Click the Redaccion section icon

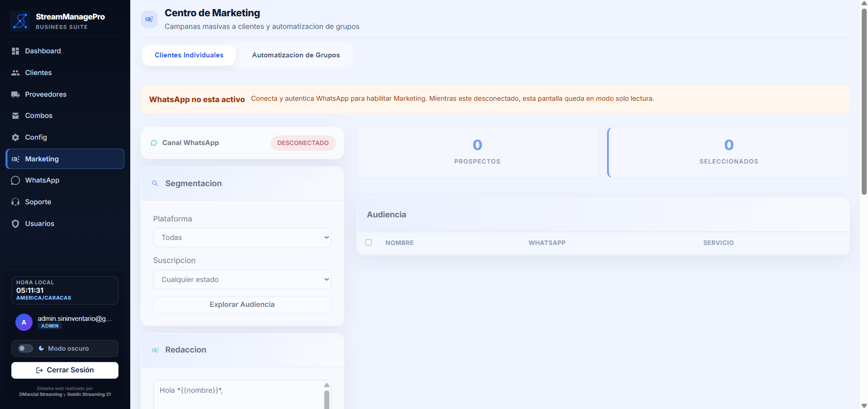155,350
